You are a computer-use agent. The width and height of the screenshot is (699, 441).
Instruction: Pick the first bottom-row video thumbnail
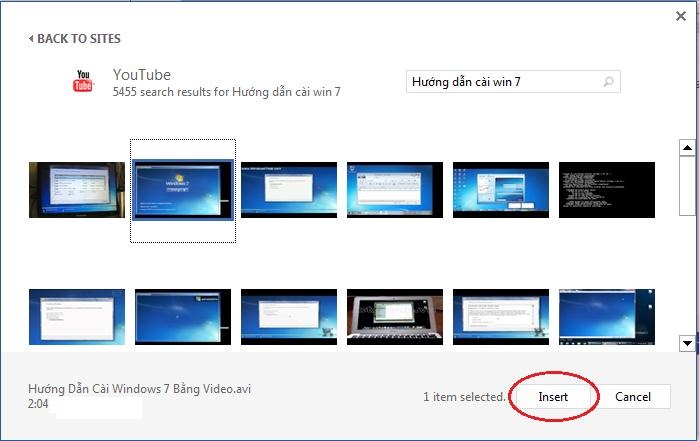(77, 317)
